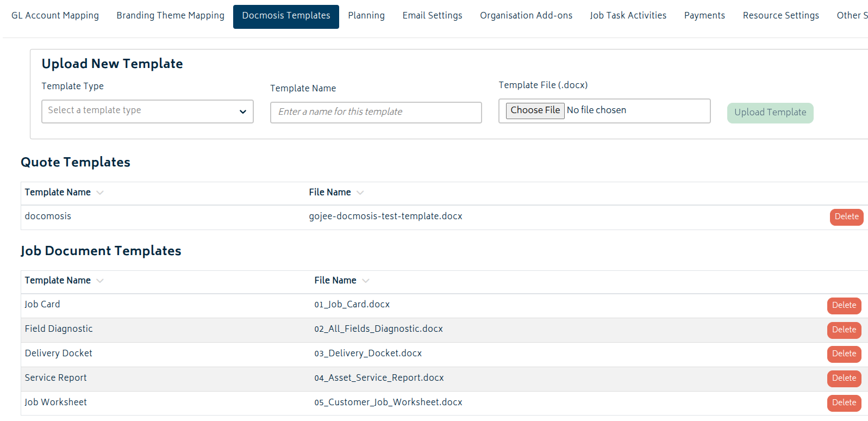Click 03_Delivery_Docket.docx file name

[x=368, y=354]
